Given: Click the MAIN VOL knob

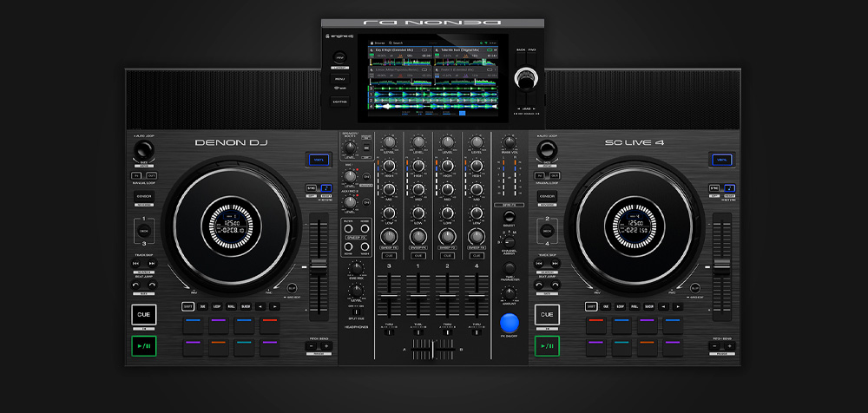Looking at the screenshot, I should click(510, 141).
